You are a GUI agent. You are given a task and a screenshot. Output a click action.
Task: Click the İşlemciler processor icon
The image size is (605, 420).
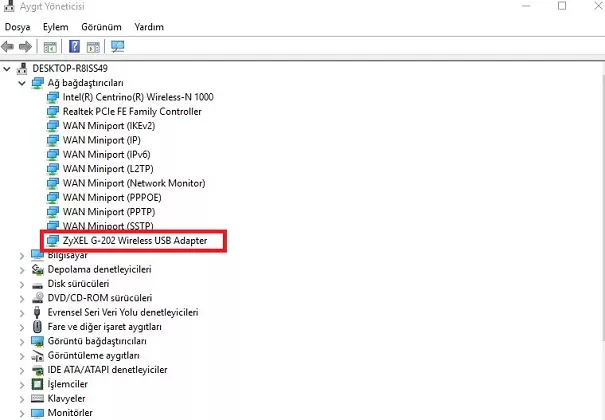(37, 384)
